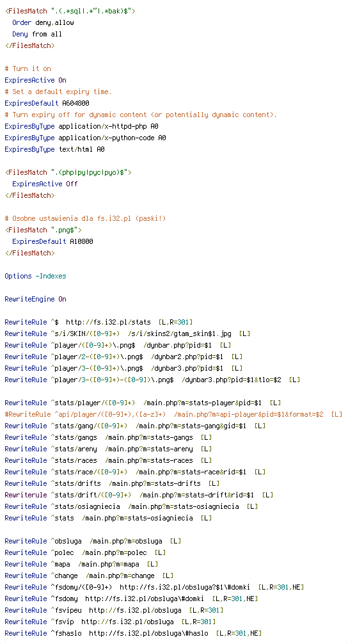This screenshot has height=644, width=348.
Task: Click the FilesMatch php|py|pyc|pyo opening tag
Action: pyautogui.click(x=68, y=172)
